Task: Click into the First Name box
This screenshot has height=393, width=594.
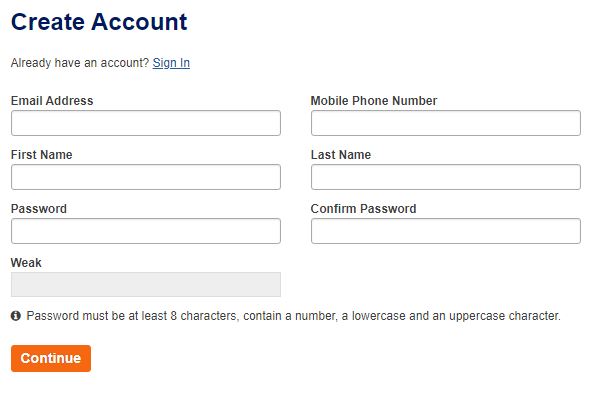Action: [146, 177]
